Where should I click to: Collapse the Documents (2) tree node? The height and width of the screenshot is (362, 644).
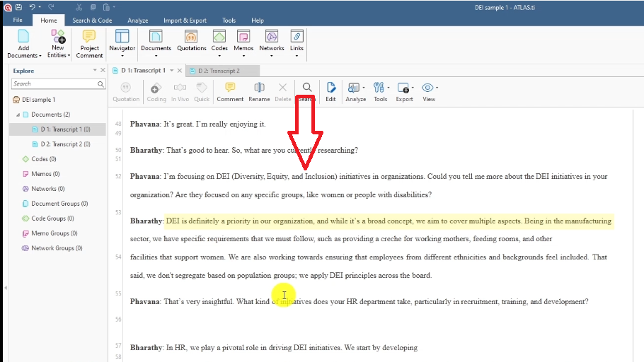18,115
